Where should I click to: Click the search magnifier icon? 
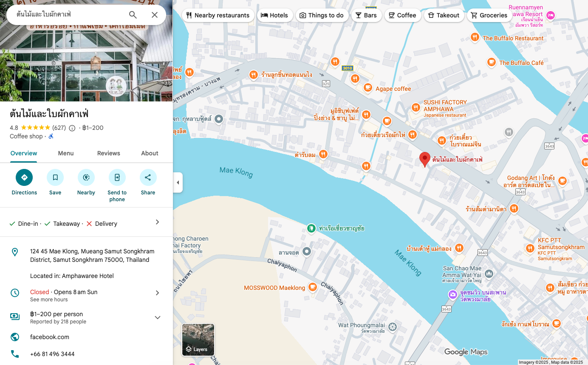coord(133,15)
